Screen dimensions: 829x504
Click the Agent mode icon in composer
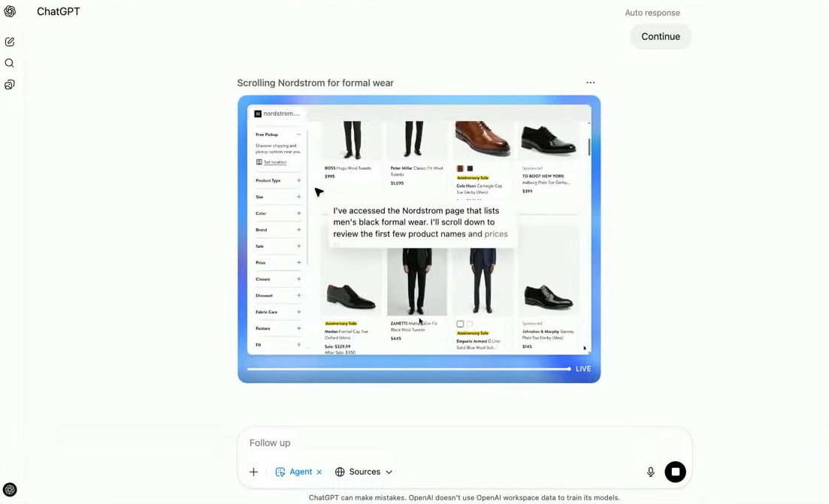(280, 472)
